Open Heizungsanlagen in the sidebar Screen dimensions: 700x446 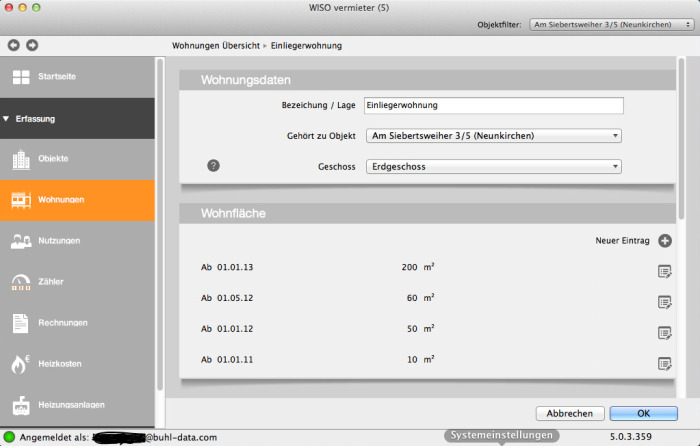point(77,405)
